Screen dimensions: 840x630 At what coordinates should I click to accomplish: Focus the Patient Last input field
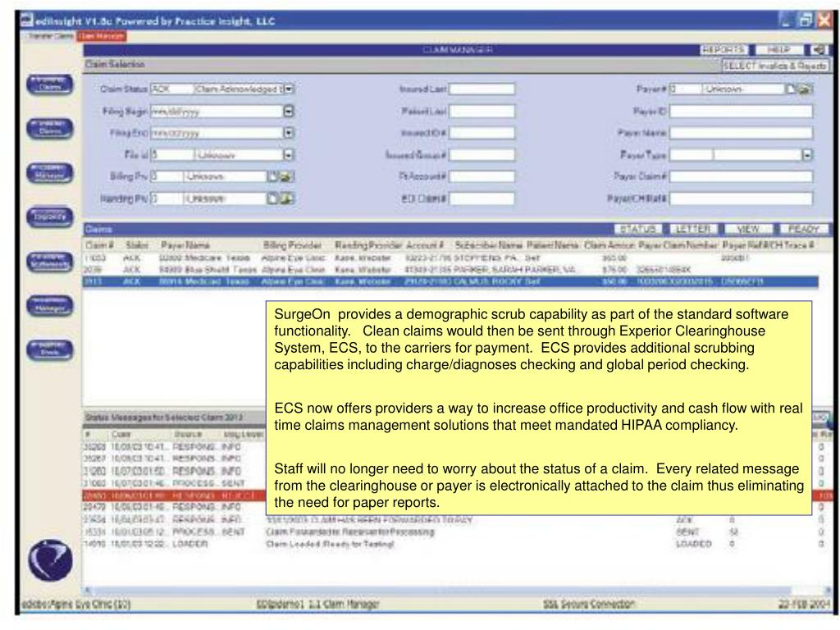point(482,111)
